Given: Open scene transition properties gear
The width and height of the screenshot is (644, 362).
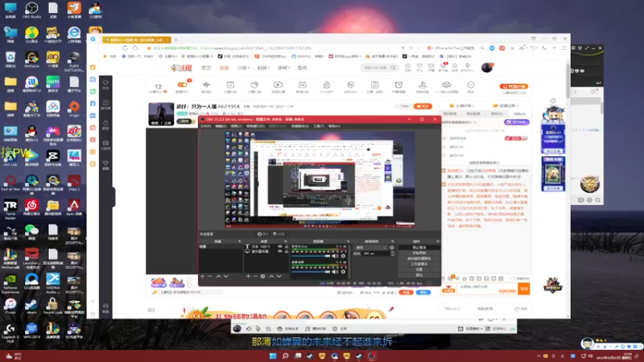Looking at the screenshot, I should point(392,248).
